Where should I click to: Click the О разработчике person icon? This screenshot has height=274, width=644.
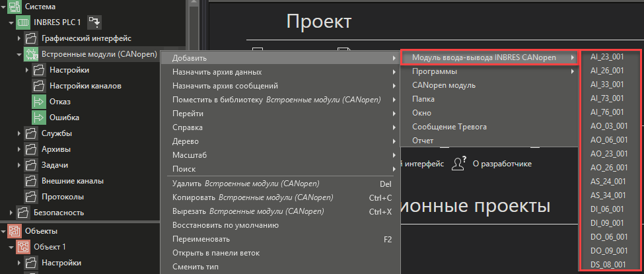click(x=459, y=164)
